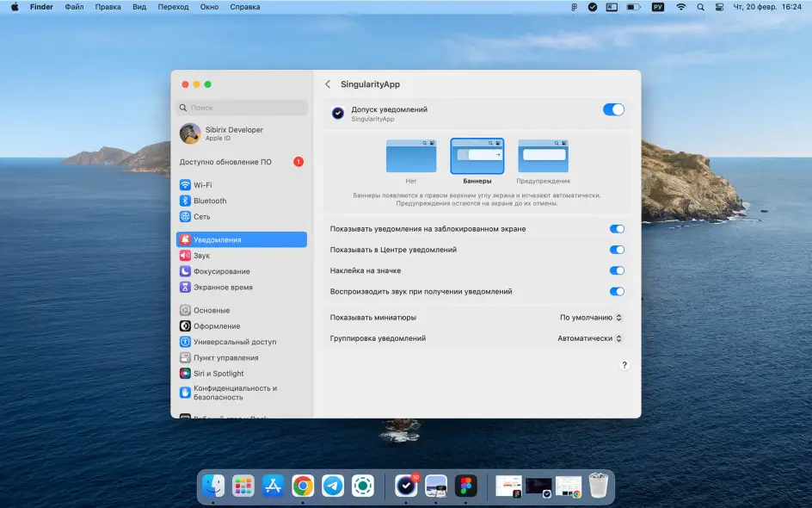Screen dimensions: 812x508
Task: Open Показывать миниатюры dropdown
Action: (x=590, y=318)
